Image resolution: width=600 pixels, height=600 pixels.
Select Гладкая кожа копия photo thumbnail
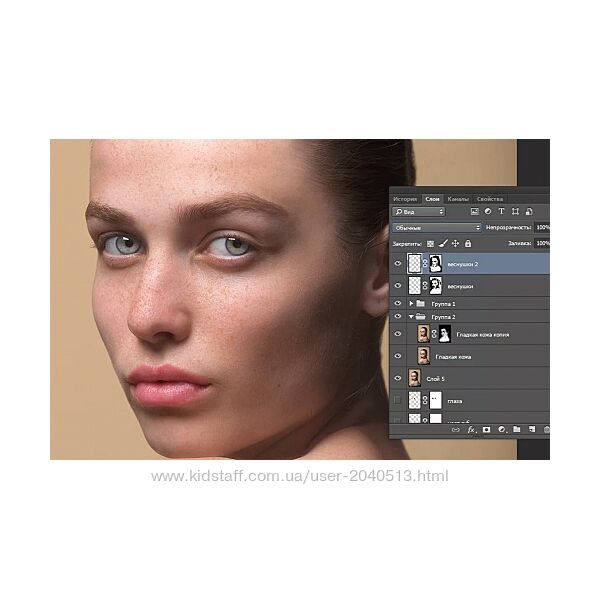point(423,334)
